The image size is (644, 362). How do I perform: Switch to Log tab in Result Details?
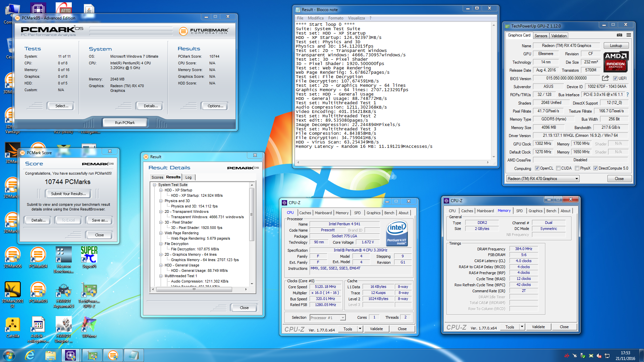[x=189, y=177]
